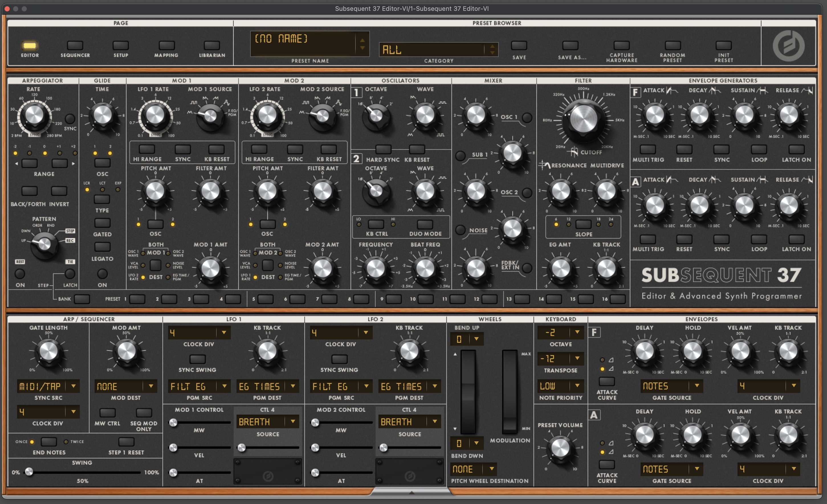The height and width of the screenshot is (504, 827).
Task: Click the Glide Time knob
Action: [102, 115]
